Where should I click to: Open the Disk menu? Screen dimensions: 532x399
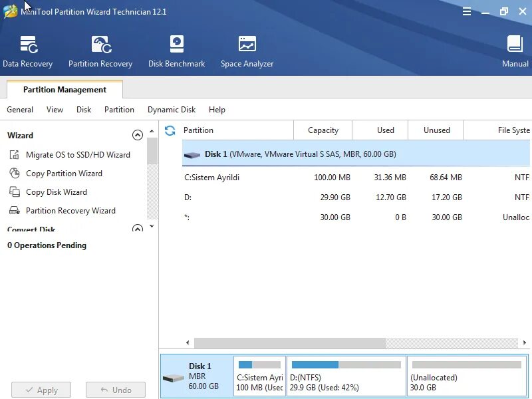[x=84, y=110]
